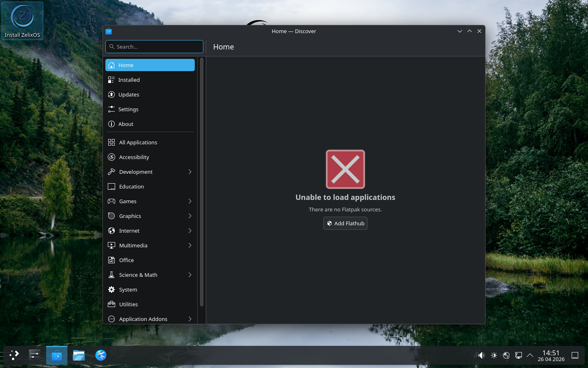Expand the Games category arrow
The image size is (588, 368).
190,201
